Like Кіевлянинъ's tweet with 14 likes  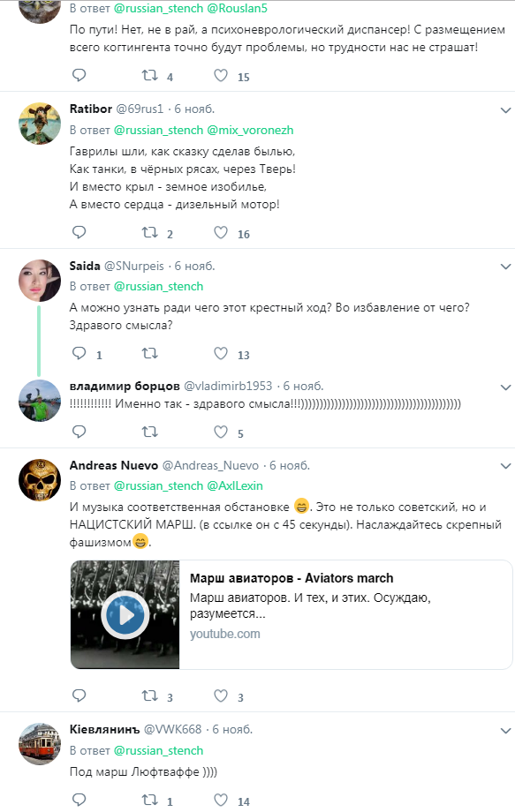[x=221, y=800]
